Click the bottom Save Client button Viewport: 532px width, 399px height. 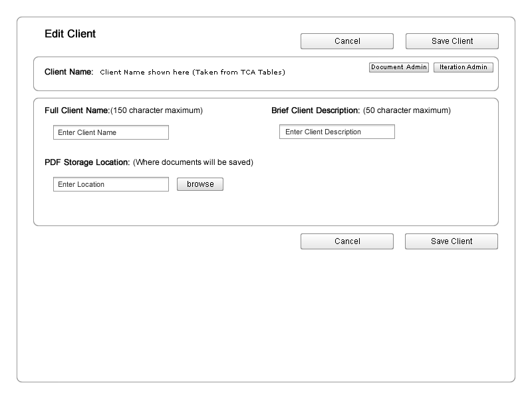[x=451, y=241]
